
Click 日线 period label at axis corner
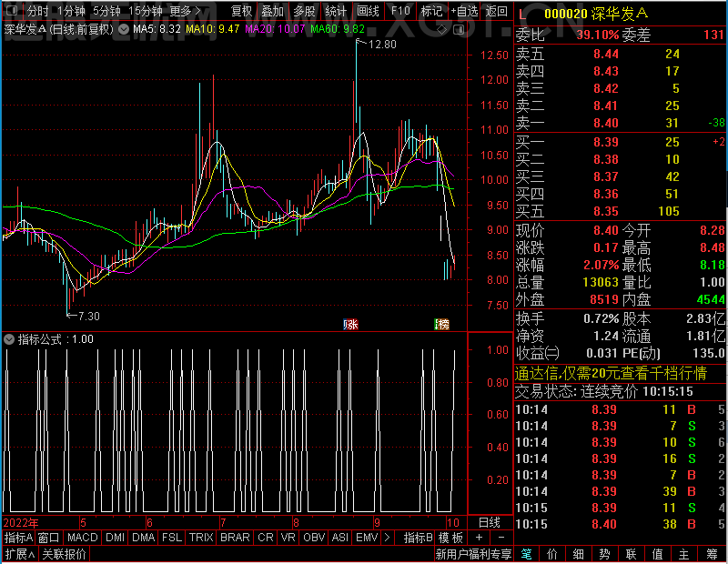[x=490, y=523]
